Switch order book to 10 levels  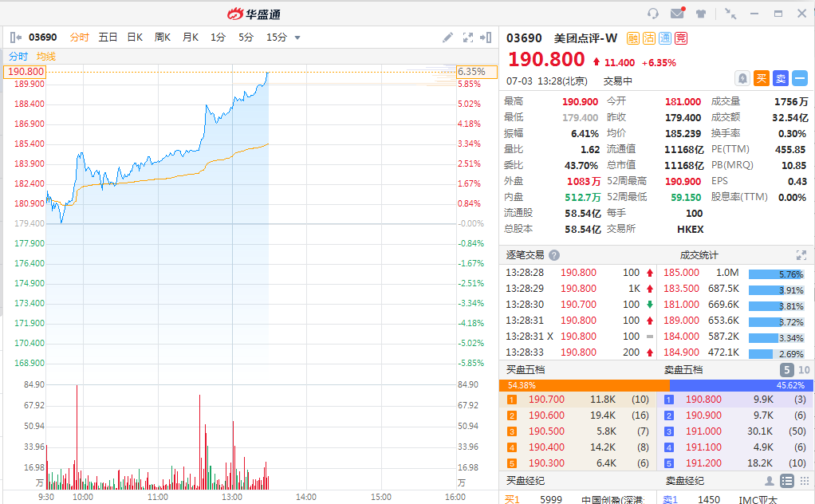804,370
